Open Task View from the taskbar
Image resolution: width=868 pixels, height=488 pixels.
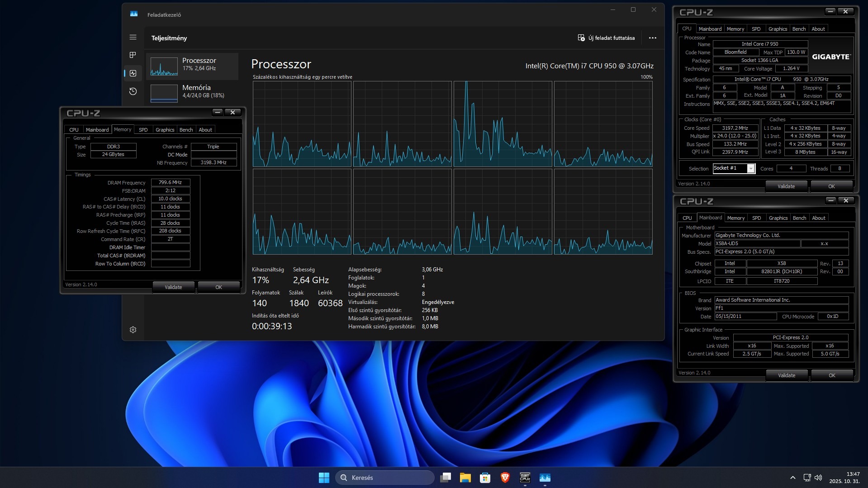tap(446, 478)
